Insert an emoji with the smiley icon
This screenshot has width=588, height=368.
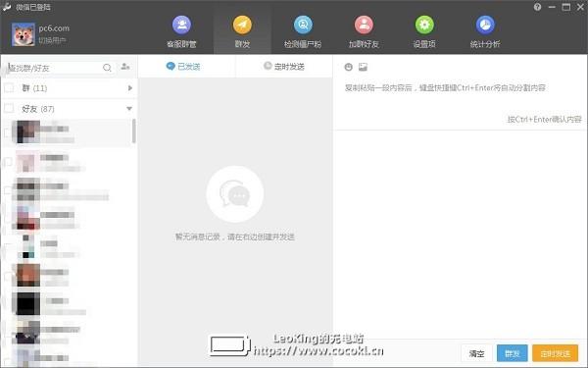coord(348,67)
